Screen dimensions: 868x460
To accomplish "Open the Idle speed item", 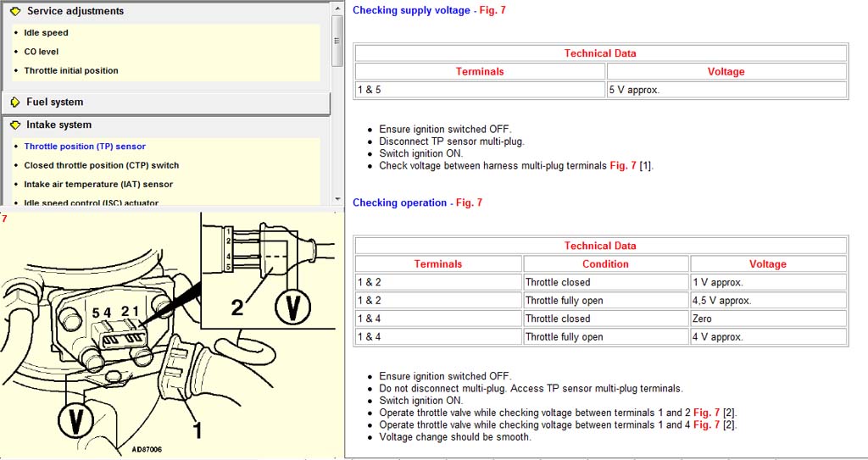I will tap(46, 33).
